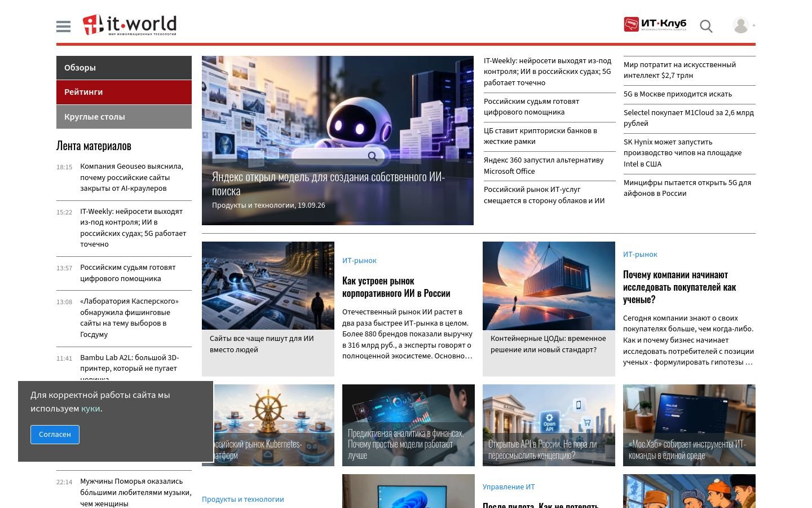Open the Kubernetes ship wheel card

[274, 425]
